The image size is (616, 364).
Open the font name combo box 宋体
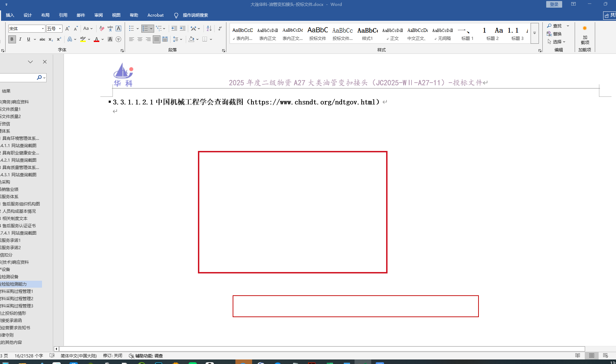[x=27, y=28]
